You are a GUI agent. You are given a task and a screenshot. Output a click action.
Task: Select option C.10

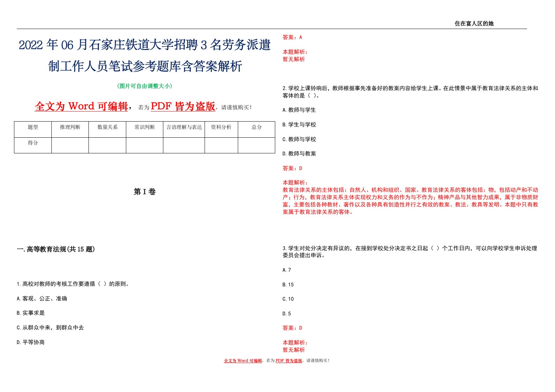[288, 299]
